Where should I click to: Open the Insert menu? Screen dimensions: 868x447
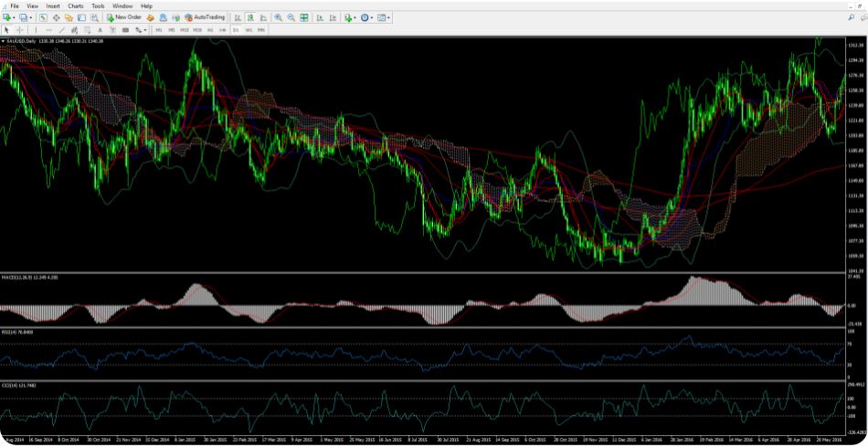coord(53,5)
